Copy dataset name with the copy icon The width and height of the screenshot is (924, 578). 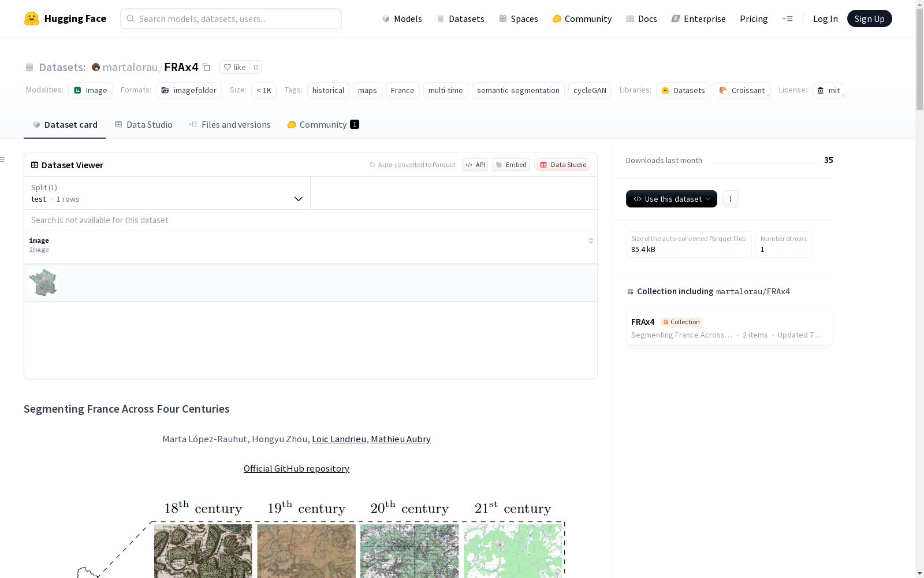click(206, 67)
